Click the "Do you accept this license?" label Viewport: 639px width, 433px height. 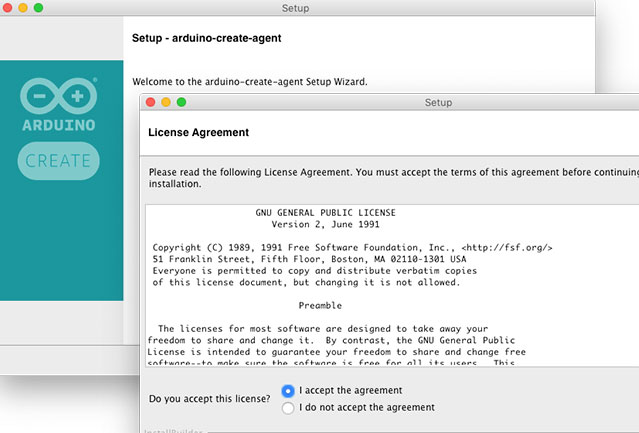click(209, 399)
